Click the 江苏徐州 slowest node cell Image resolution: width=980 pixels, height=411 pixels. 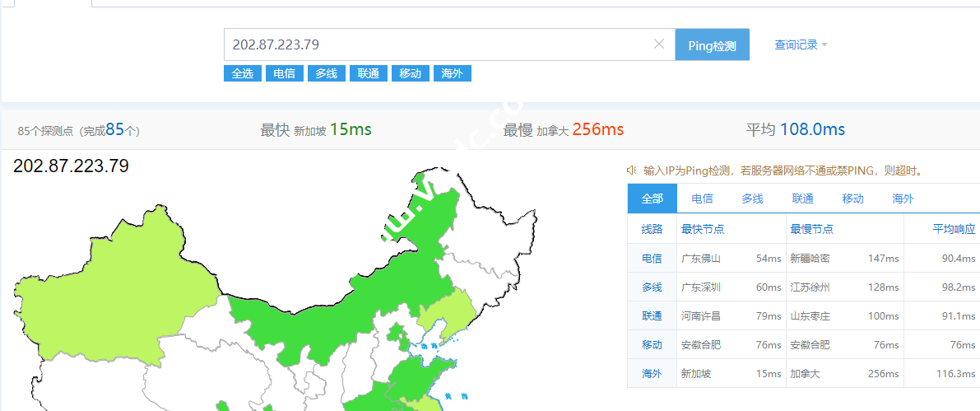(x=810, y=287)
